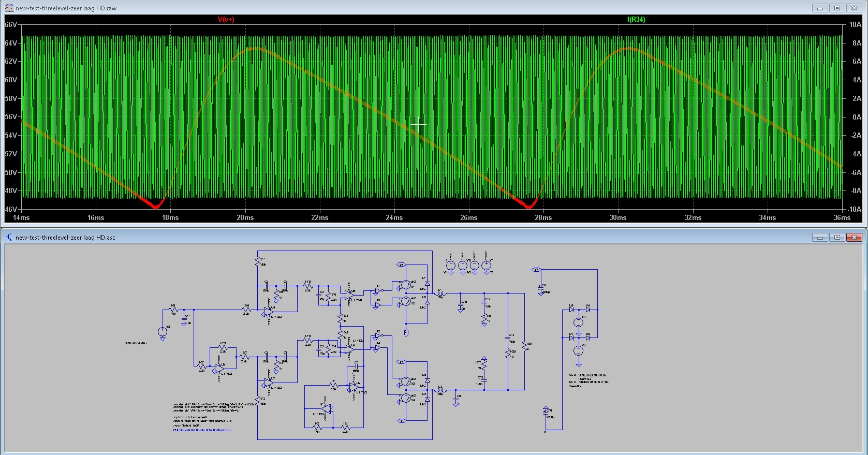Select the S3 switch in lower half-bridge
868x455 pixels.
coord(407,381)
